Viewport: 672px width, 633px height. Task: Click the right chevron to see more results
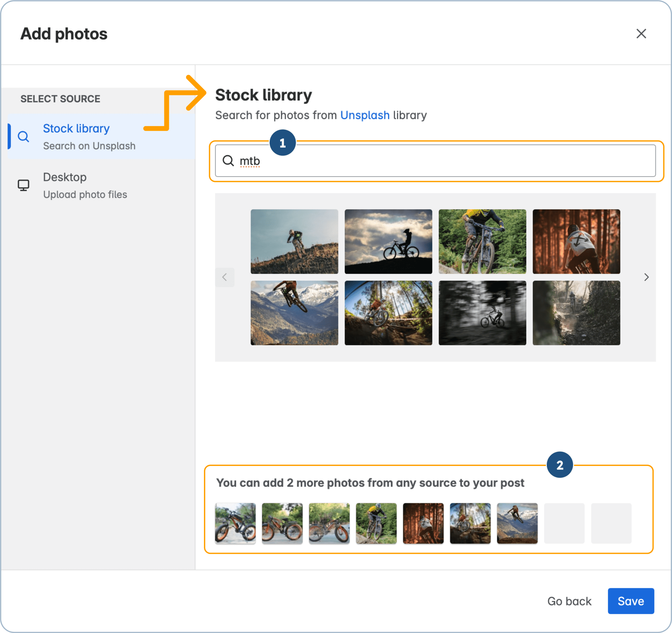point(647,277)
